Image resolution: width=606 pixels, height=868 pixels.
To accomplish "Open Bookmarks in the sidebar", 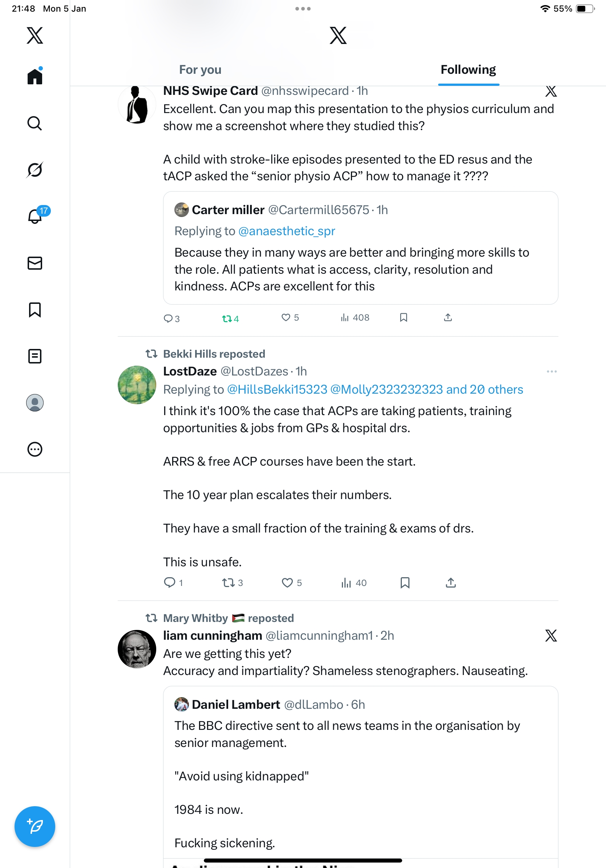I will [x=35, y=310].
